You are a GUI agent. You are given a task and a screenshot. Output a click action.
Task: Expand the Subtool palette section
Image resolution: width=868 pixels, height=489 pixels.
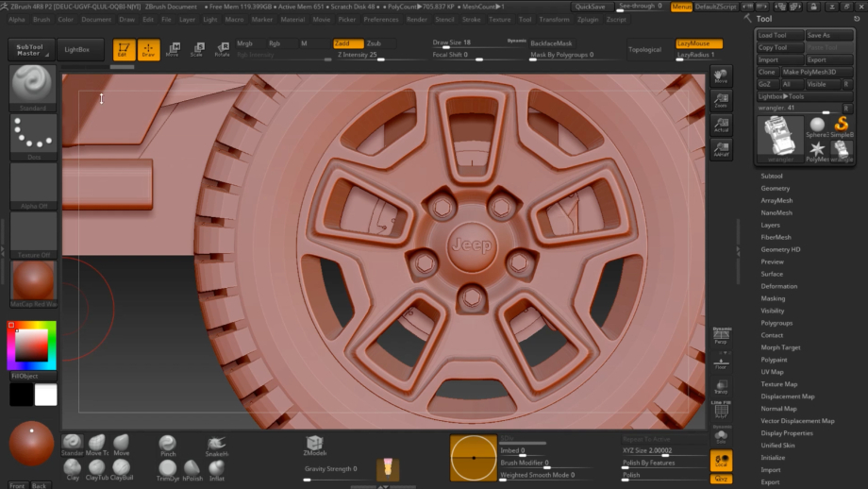[x=771, y=177]
